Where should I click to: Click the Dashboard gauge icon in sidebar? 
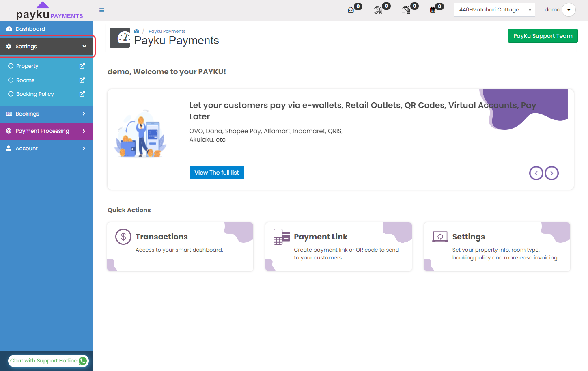coord(9,29)
